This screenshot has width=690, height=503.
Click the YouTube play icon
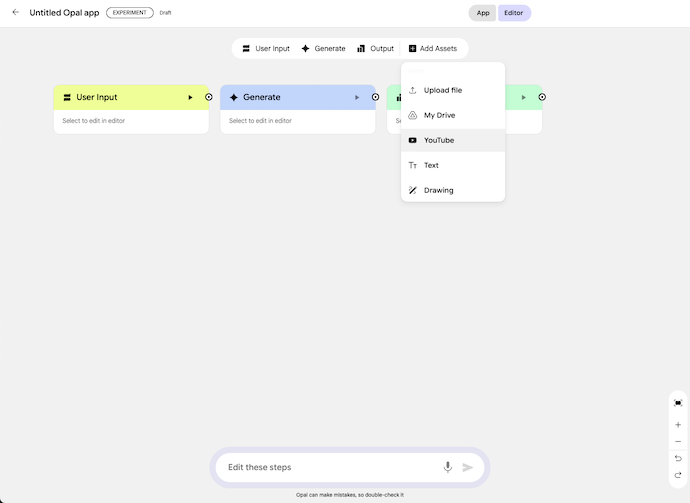(412, 140)
